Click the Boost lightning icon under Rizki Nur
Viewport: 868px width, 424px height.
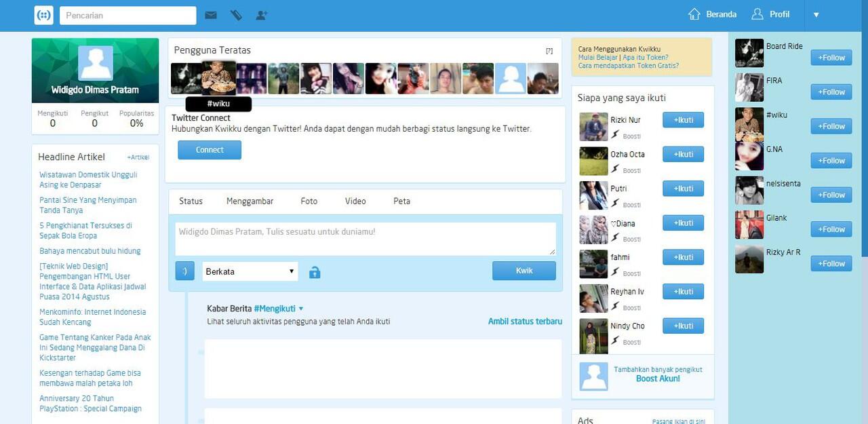click(x=615, y=134)
